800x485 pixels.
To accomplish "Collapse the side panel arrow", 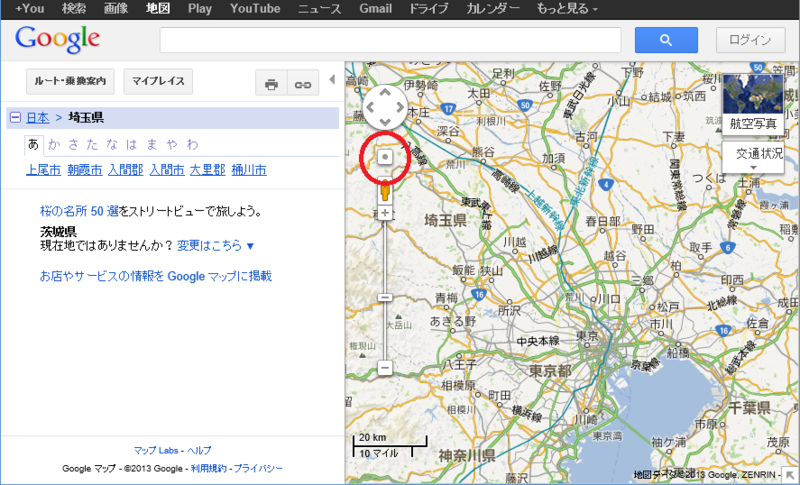I will coord(332,80).
